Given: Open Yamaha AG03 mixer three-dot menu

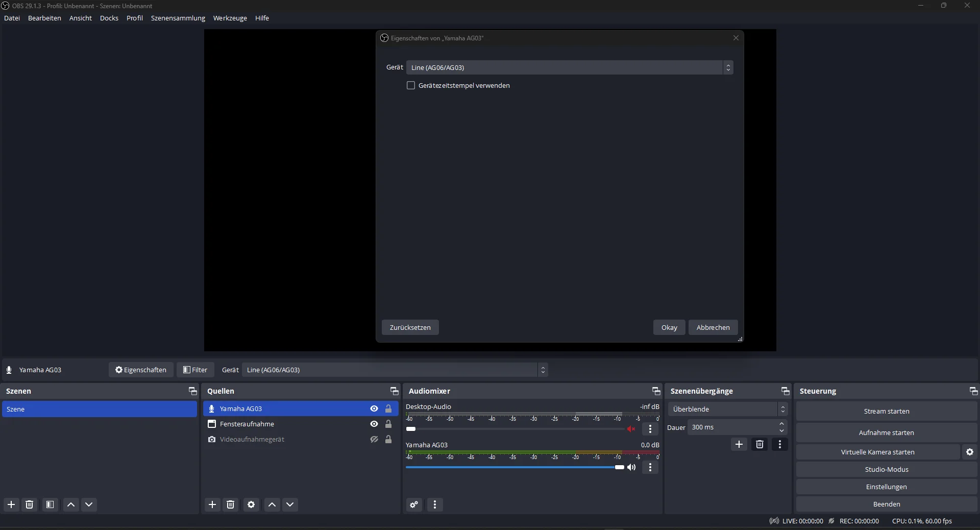Looking at the screenshot, I should click(650, 467).
